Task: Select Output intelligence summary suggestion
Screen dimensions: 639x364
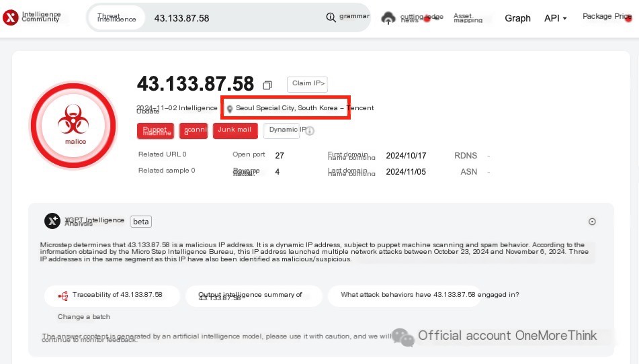Action: [253, 296]
